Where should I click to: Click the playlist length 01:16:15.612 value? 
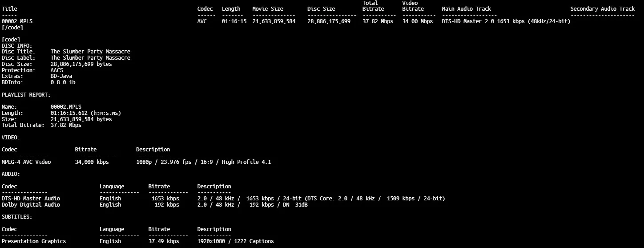coord(86,113)
